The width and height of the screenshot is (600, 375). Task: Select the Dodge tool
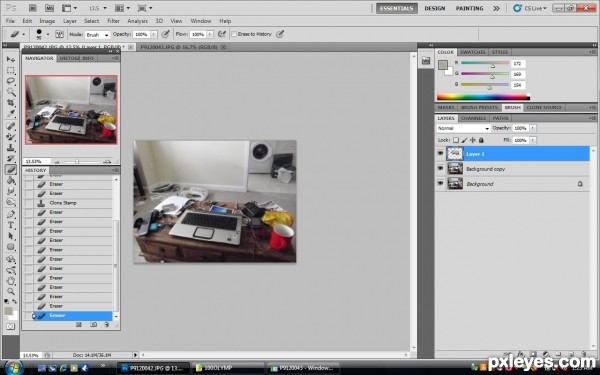click(x=11, y=202)
